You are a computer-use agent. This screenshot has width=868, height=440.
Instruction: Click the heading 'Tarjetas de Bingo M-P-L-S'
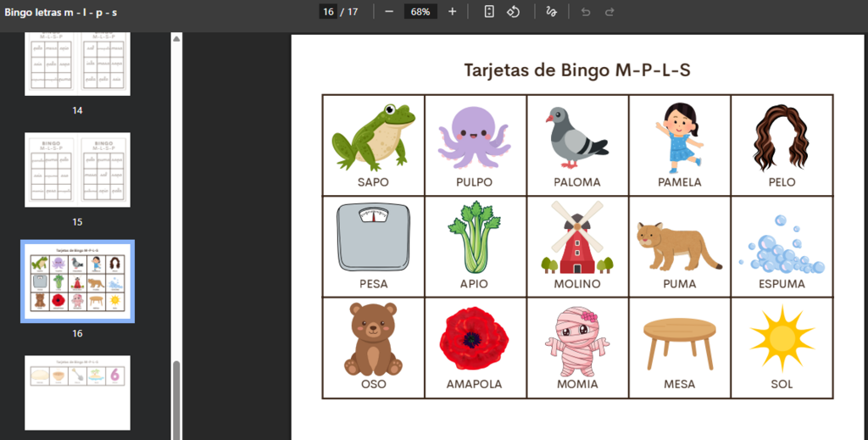point(577,70)
